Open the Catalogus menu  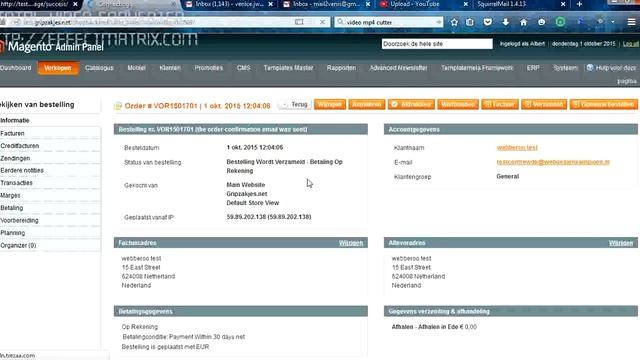coord(99,68)
